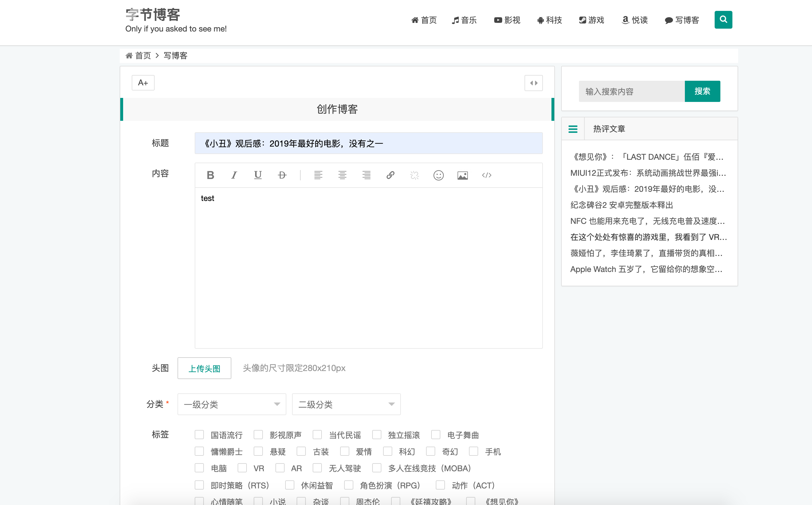Screen dimensions: 812x505
Task: Open the 字节博客 site logo
Action: pos(153,15)
